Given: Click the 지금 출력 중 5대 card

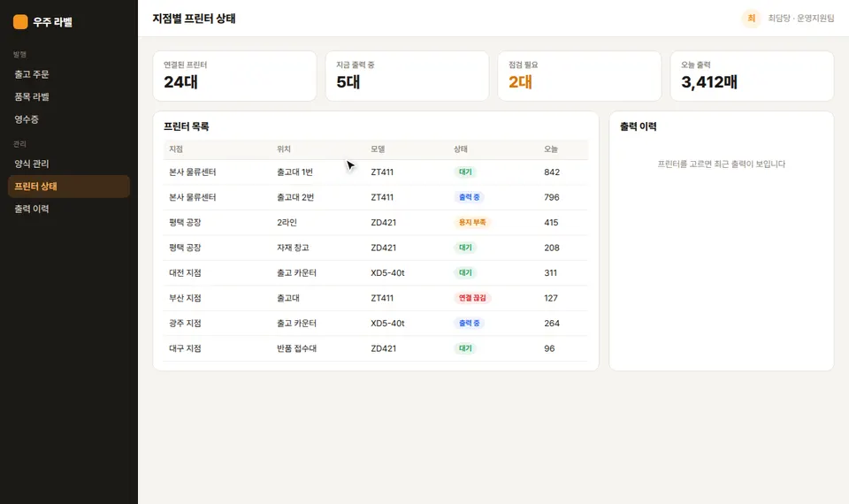Looking at the screenshot, I should pyautogui.click(x=407, y=76).
